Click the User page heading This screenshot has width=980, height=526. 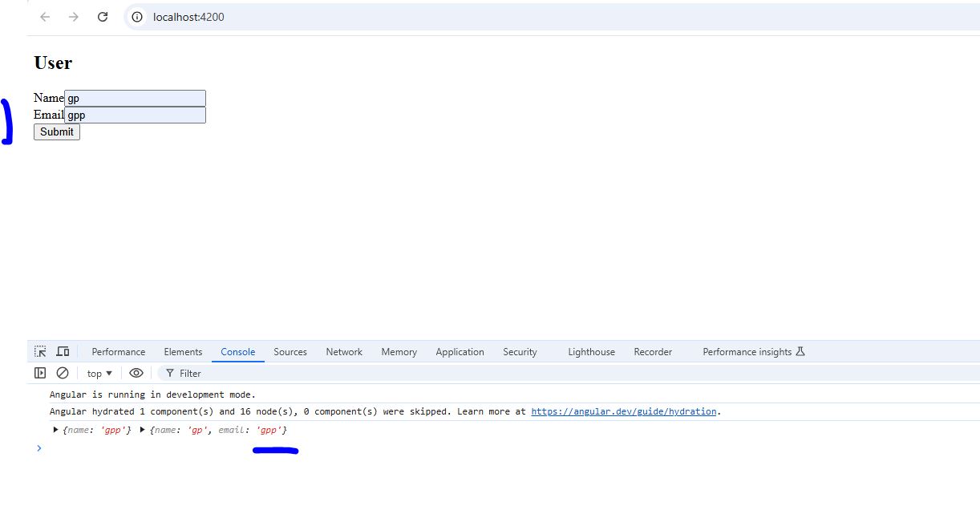tap(53, 63)
